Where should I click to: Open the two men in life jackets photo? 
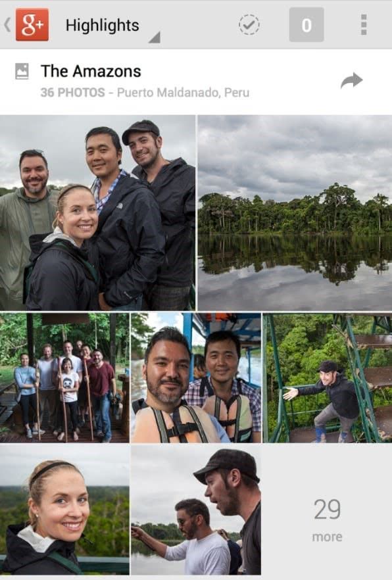[196, 377]
